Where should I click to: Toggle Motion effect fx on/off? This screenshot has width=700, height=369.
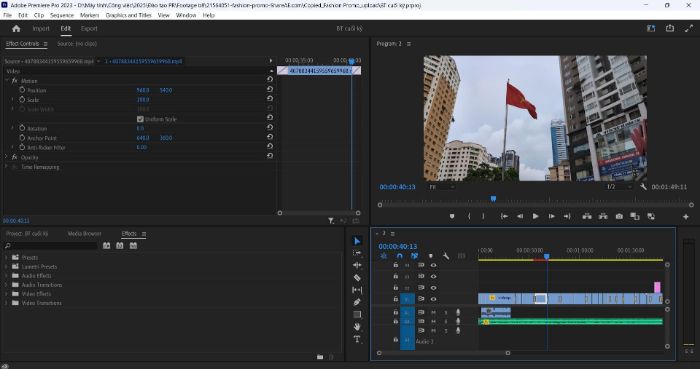point(14,81)
